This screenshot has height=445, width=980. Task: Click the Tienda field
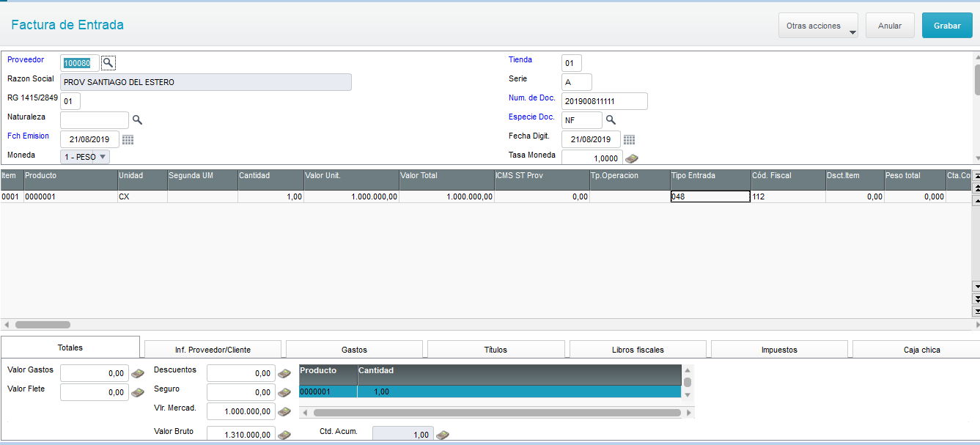[572, 63]
